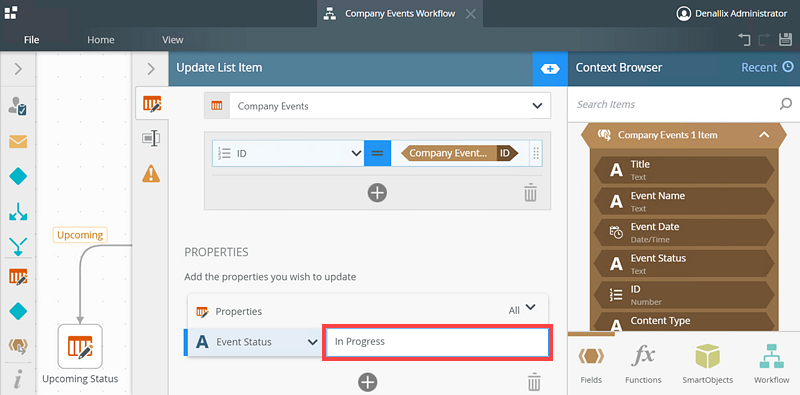Click the Upcoming line label
Viewport: 800px width, 395px height.
pyautogui.click(x=80, y=235)
